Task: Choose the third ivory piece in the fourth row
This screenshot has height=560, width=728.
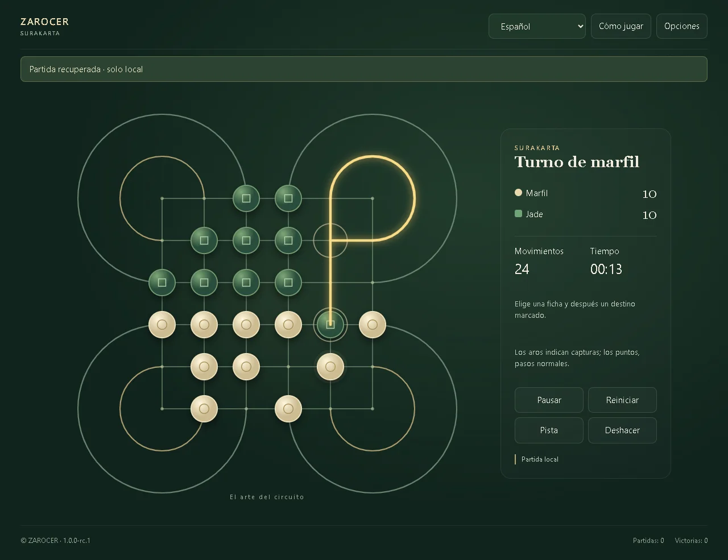Action: (x=246, y=325)
